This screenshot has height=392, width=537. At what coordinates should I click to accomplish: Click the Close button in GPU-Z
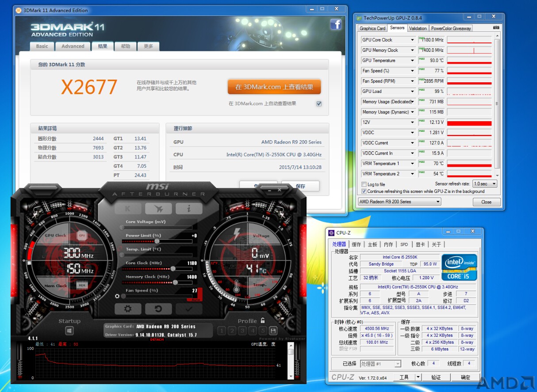click(487, 202)
